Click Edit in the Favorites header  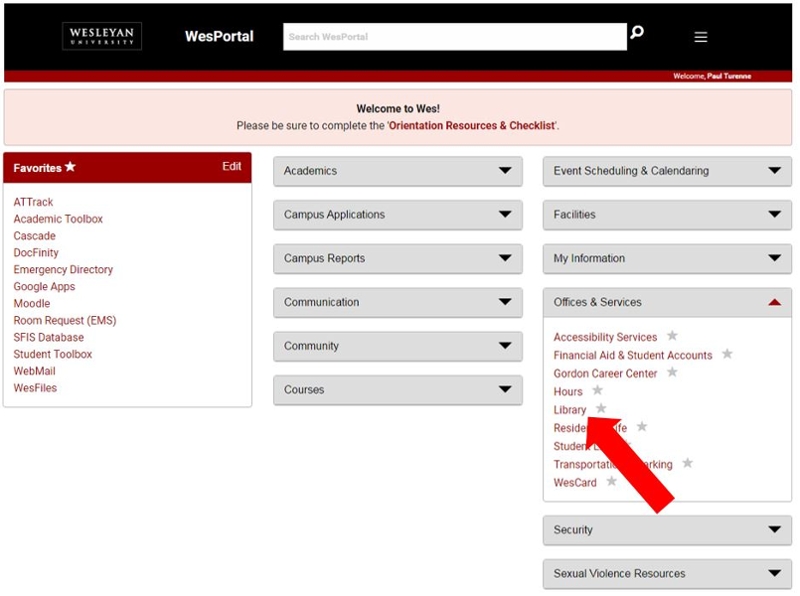[232, 166]
